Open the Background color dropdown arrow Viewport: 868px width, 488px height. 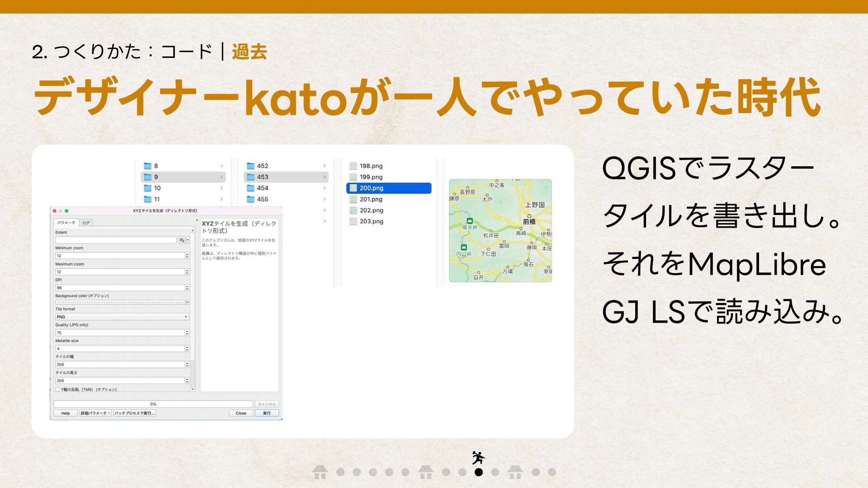[187, 302]
